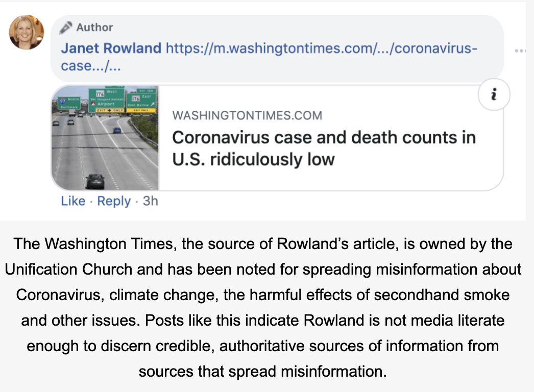This screenshot has width=534, height=392.
Task: Click the caption's first line about Washington Times
Action: coord(263,244)
